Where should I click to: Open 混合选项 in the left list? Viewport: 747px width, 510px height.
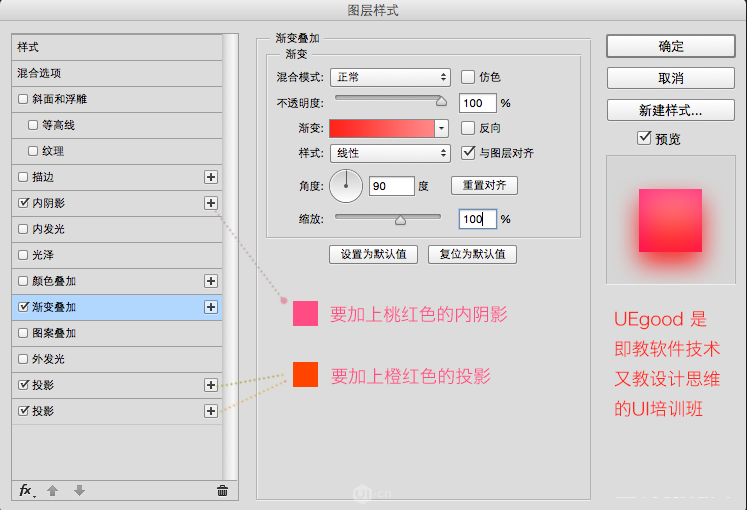pyautogui.click(x=117, y=73)
